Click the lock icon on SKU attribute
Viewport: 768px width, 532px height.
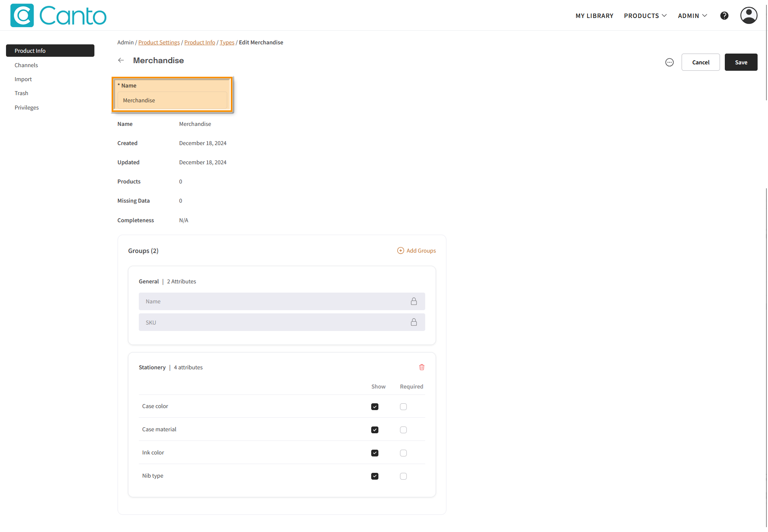414,322
